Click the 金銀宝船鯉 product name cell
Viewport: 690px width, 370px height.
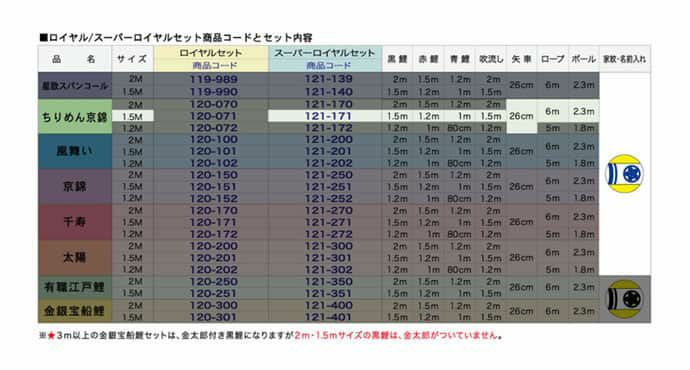[74, 311]
